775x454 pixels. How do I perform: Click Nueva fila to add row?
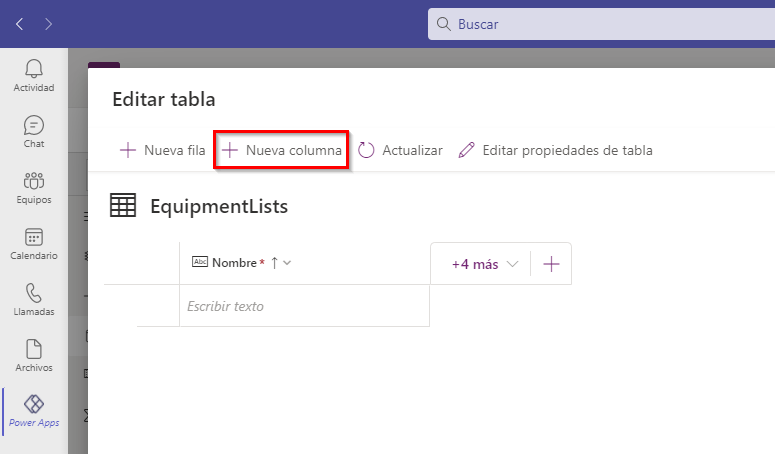pyautogui.click(x=162, y=150)
